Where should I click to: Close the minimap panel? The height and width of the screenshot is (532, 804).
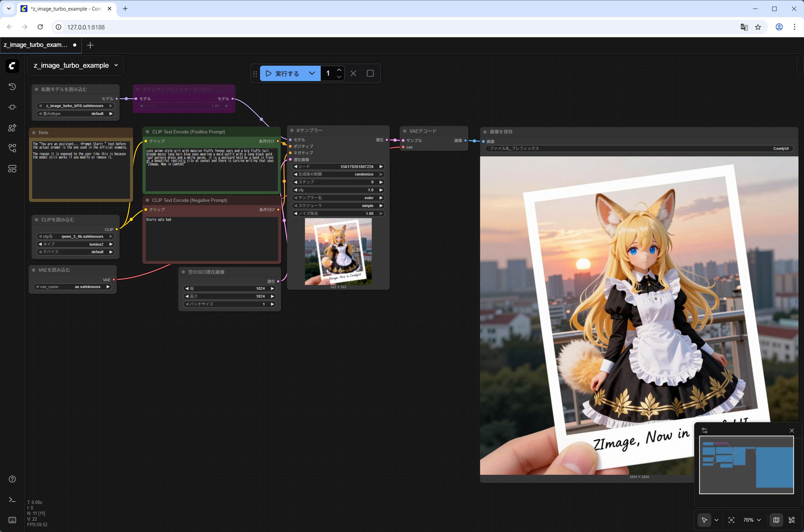tap(792, 430)
